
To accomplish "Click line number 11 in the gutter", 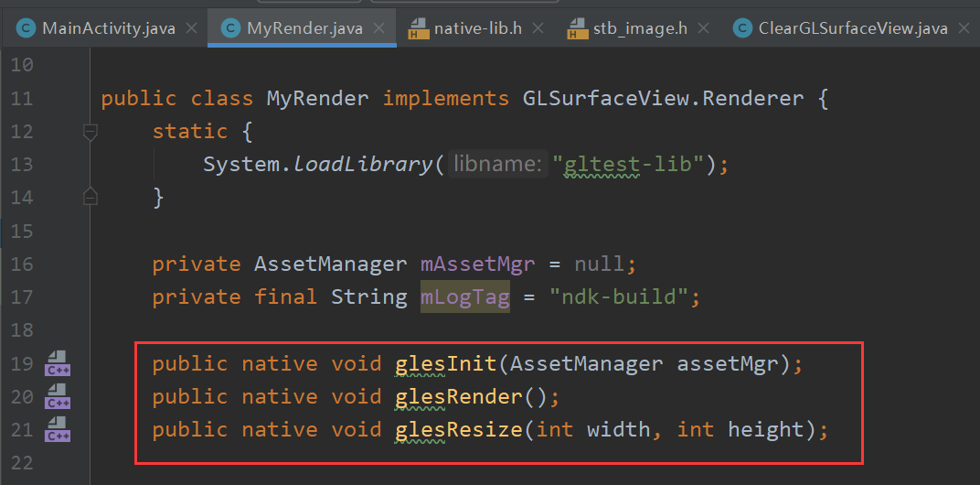I will (x=21, y=99).
